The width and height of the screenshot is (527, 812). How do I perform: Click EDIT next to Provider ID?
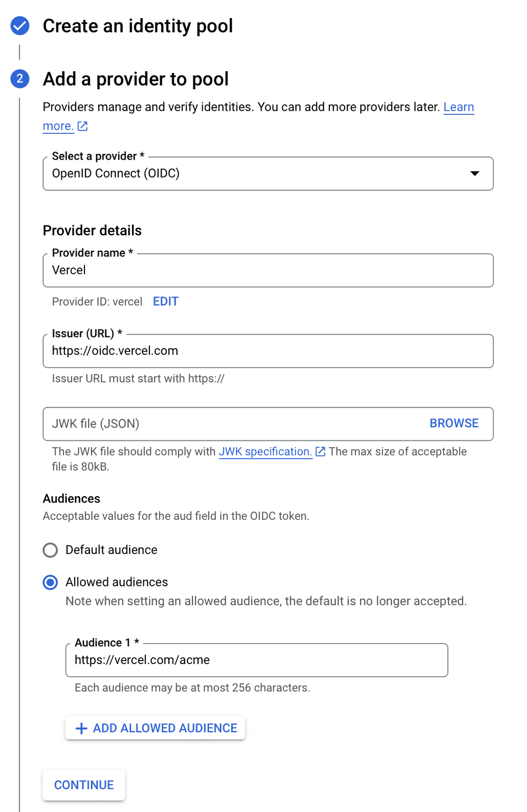click(x=166, y=302)
